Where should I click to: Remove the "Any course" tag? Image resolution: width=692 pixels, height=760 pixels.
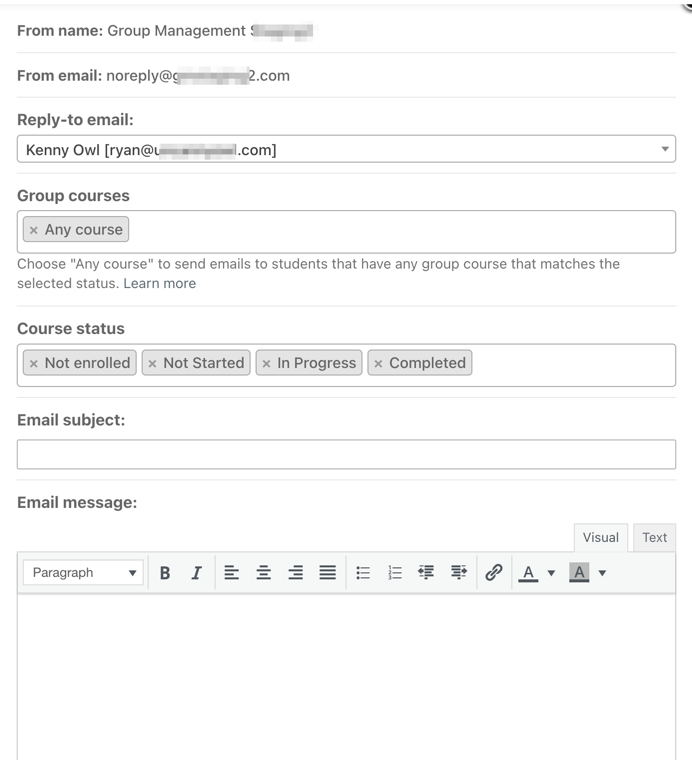point(33,230)
